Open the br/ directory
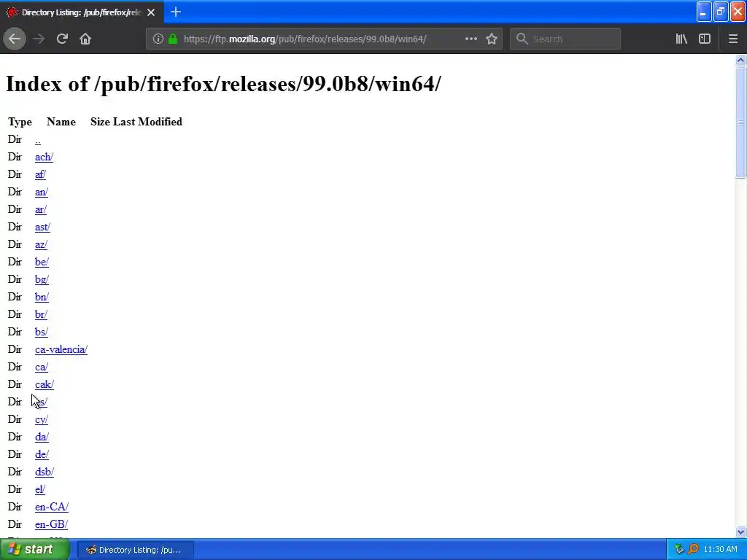Image resolution: width=747 pixels, height=560 pixels. 41,315
